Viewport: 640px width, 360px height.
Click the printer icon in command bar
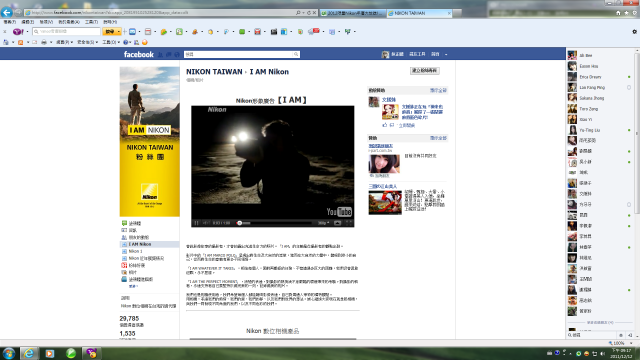tap(44, 42)
